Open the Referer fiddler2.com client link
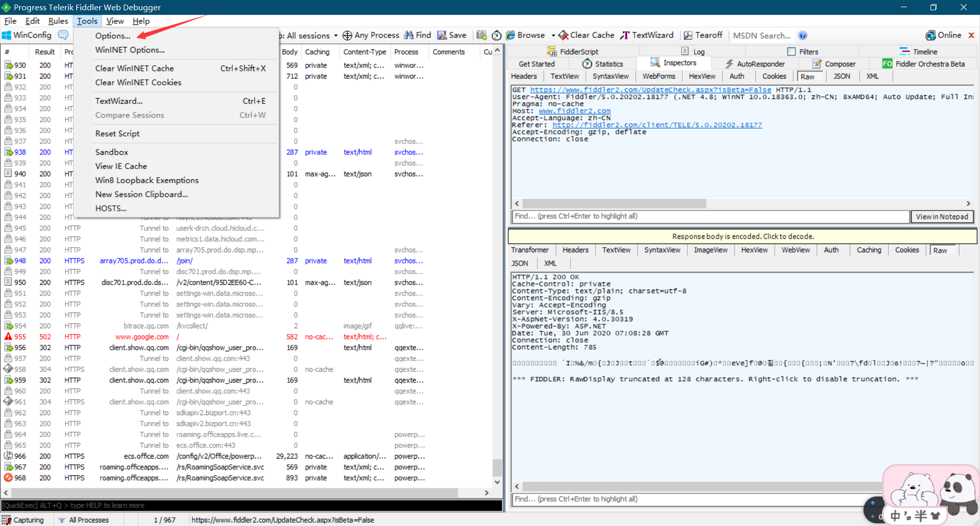Image resolution: width=980 pixels, height=526 pixels. coord(657,125)
